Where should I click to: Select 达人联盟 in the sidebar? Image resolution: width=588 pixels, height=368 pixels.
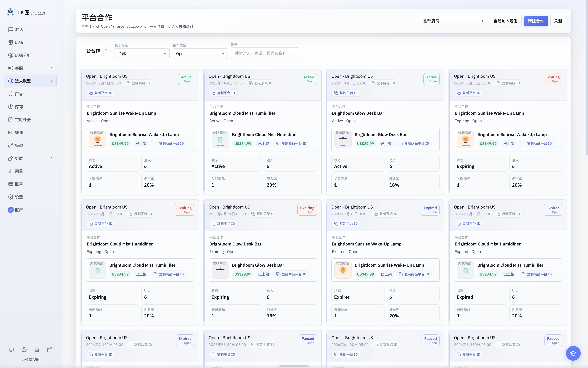coord(30,81)
